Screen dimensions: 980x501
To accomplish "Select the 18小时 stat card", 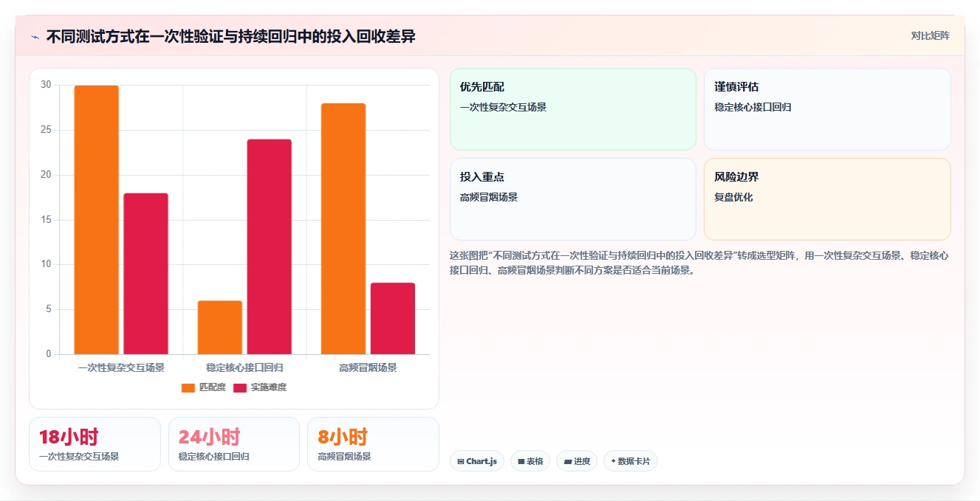I will pos(95,444).
